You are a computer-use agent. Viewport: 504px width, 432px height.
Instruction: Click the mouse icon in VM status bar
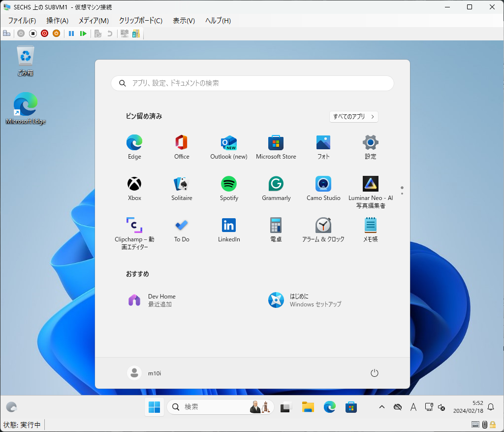[x=485, y=425]
